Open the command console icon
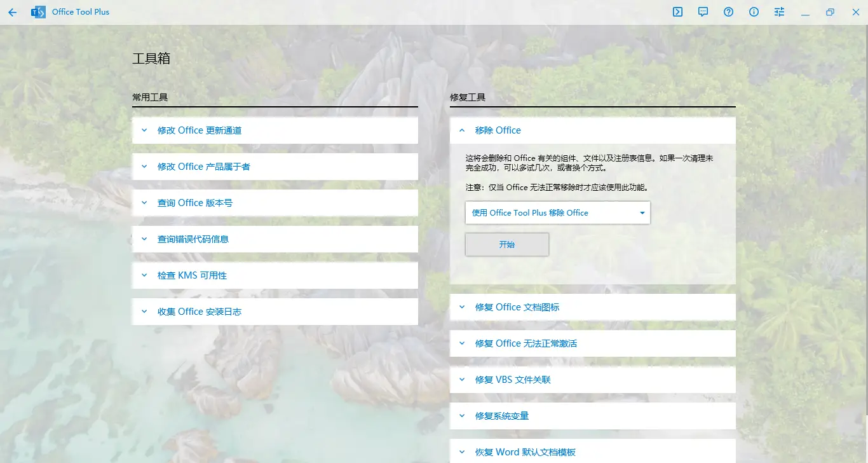This screenshot has width=868, height=463. pyautogui.click(x=678, y=12)
